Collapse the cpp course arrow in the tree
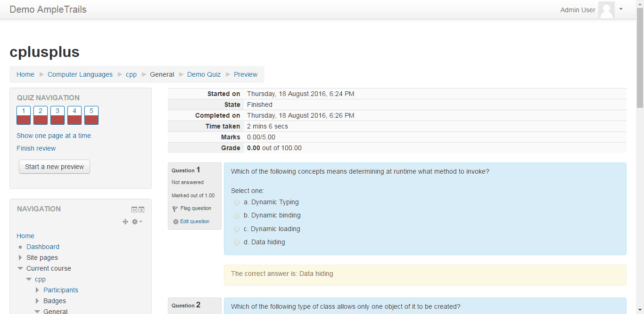Screen dimensions: 644x314 (29, 279)
